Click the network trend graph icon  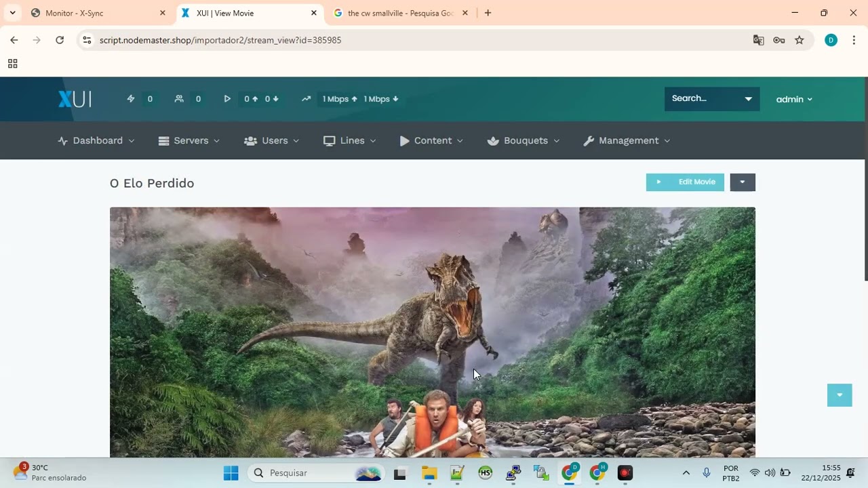(x=307, y=99)
